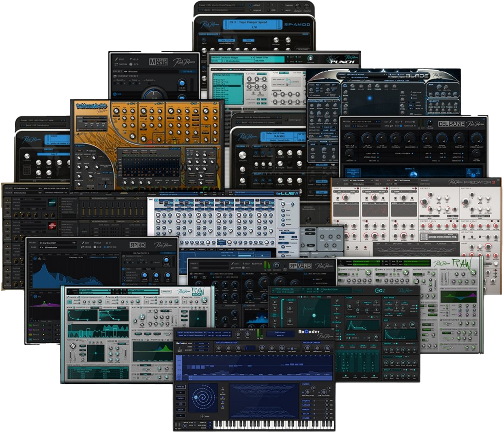This screenshot has height=432, width=504.
Task: Click the ORIGIN arrows icon in MasterMagic
Action: [x=116, y=64]
